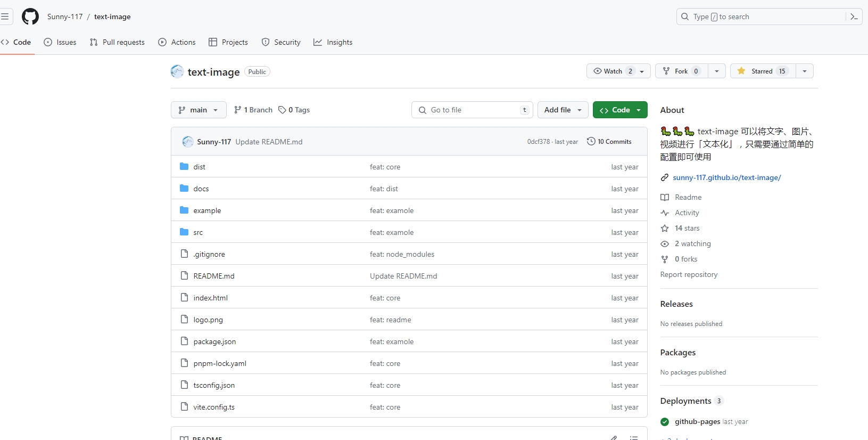Click the commits history clock icon

pyautogui.click(x=591, y=141)
